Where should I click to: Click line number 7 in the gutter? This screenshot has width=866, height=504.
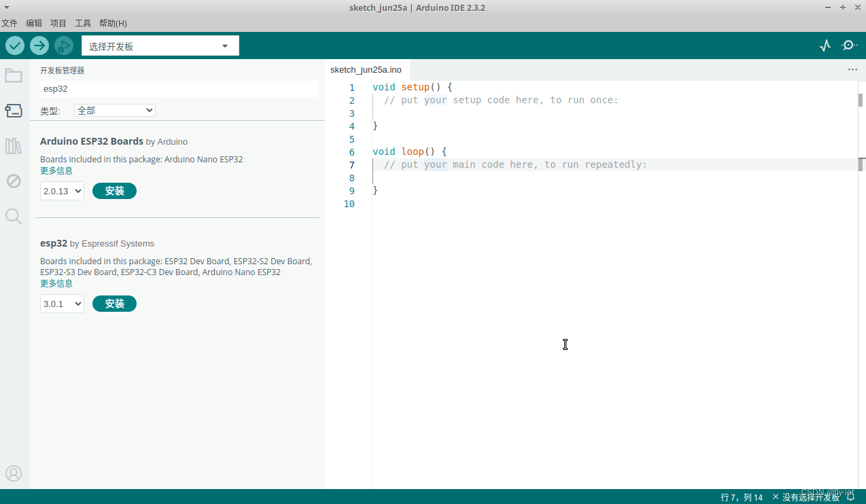[x=351, y=165]
